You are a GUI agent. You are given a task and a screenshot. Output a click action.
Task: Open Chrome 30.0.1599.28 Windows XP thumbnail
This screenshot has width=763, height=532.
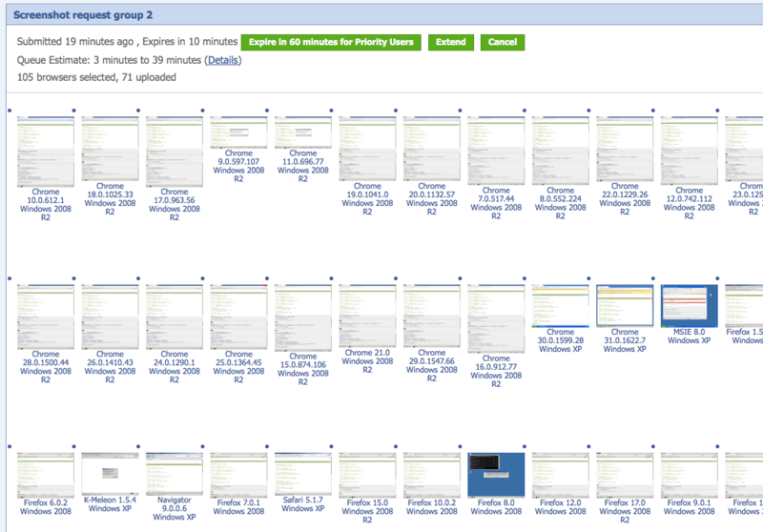coord(560,306)
